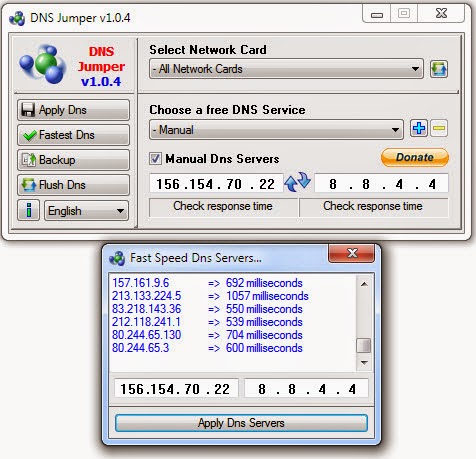Screen dimensions: 476x459
Task: Click the Donate button
Action: 415,157
